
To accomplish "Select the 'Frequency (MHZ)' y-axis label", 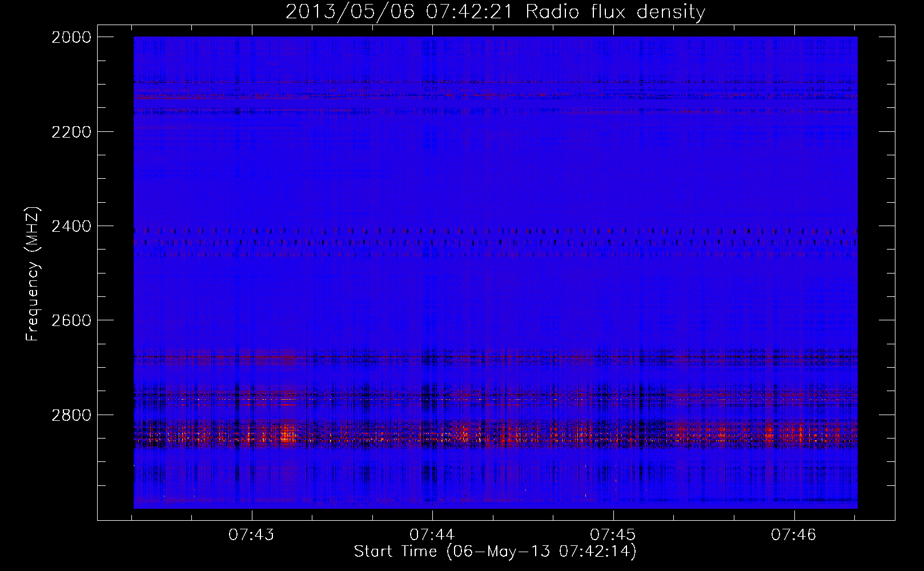I will click(33, 274).
